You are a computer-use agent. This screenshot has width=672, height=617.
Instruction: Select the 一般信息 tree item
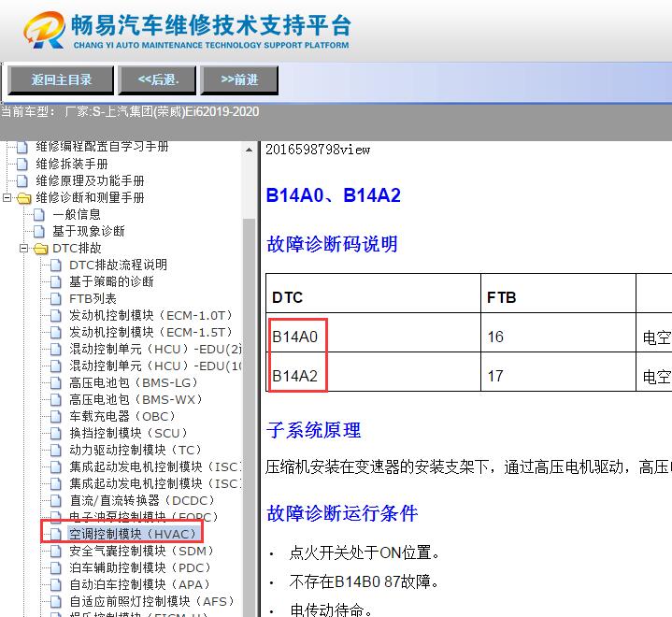click(77, 214)
